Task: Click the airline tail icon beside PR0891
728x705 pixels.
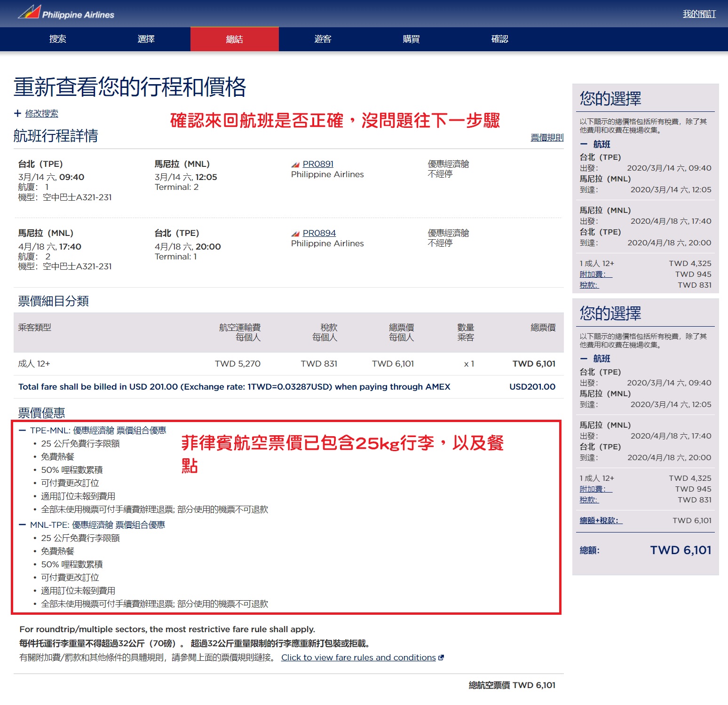Action: pyautogui.click(x=295, y=164)
